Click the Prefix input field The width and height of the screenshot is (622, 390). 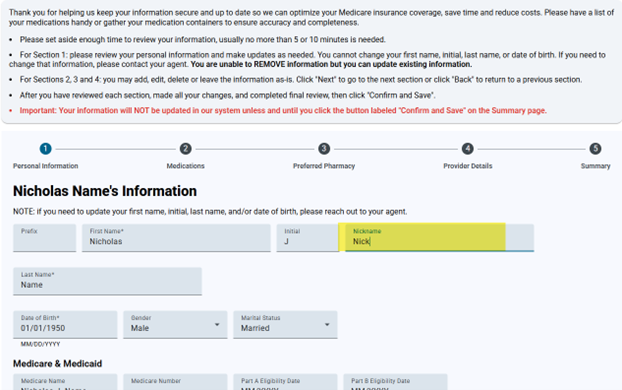pos(44,238)
